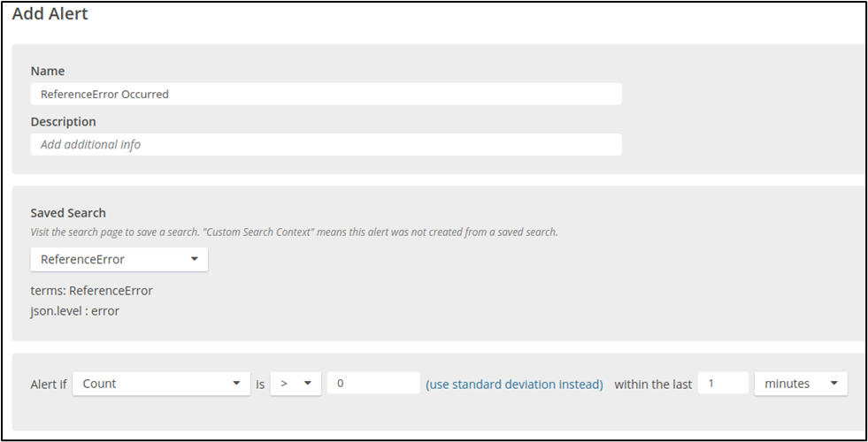
Task: Click the "json.level : error" text
Action: pos(75,310)
